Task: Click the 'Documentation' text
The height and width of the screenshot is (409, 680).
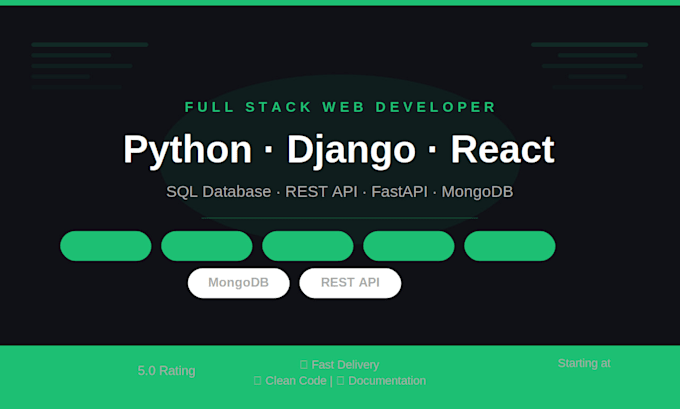Action: coord(387,381)
